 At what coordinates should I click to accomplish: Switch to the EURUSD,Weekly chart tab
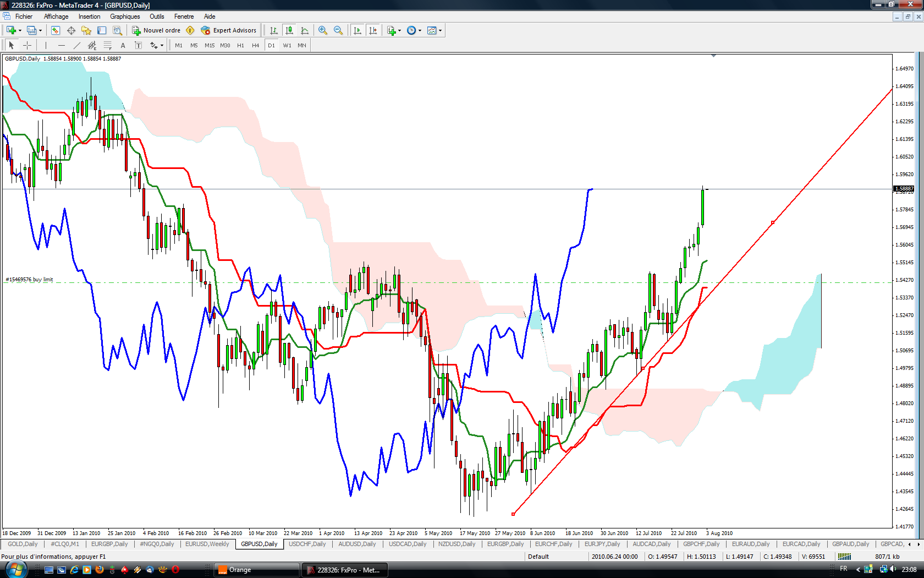(207, 544)
